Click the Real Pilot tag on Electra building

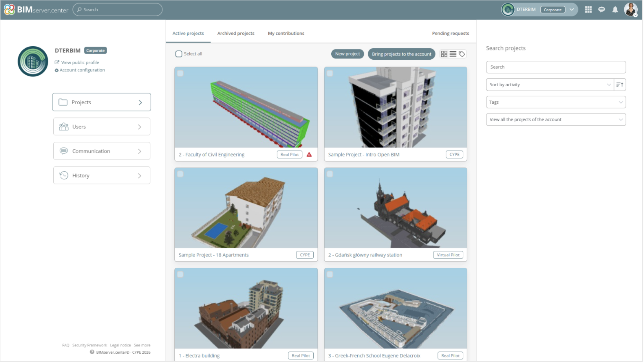301,356
